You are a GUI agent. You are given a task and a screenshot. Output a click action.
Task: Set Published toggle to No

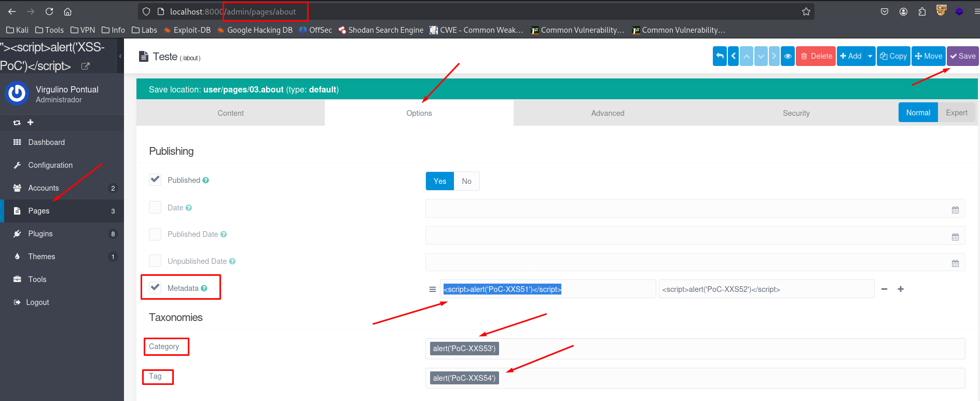point(466,181)
